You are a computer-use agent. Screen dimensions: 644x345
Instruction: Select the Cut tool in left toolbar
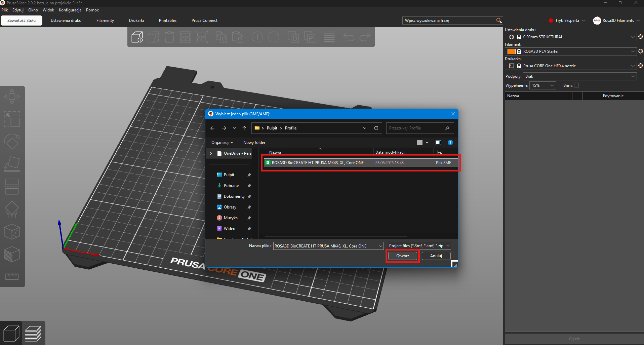12,187
